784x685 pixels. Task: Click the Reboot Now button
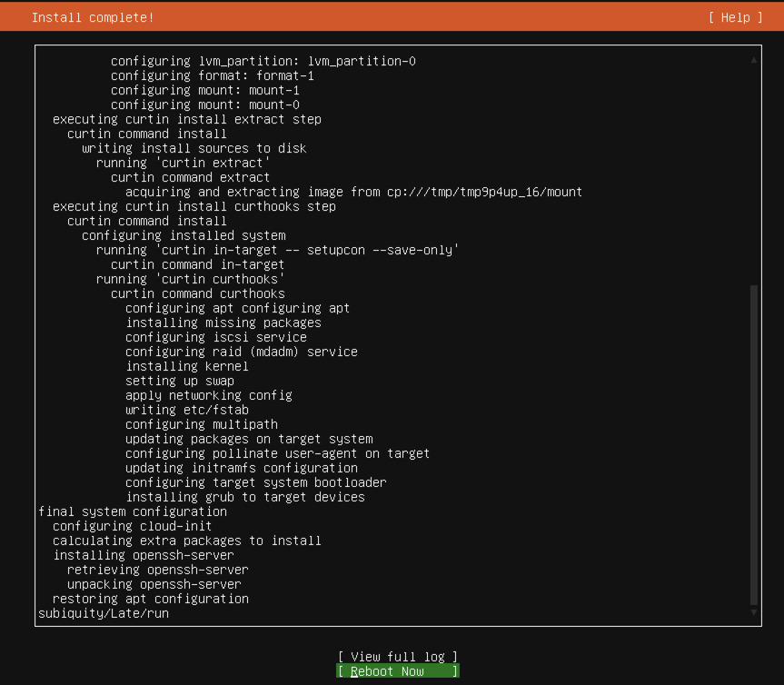click(x=398, y=671)
